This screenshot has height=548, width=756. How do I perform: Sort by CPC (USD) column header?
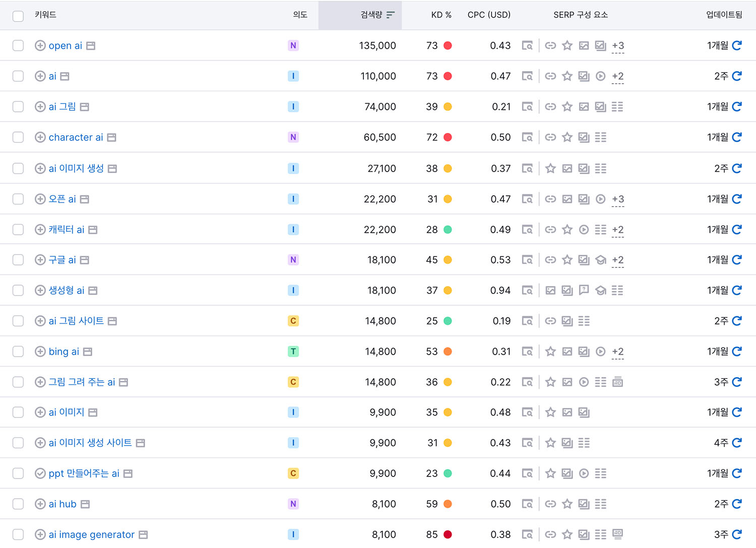point(489,15)
